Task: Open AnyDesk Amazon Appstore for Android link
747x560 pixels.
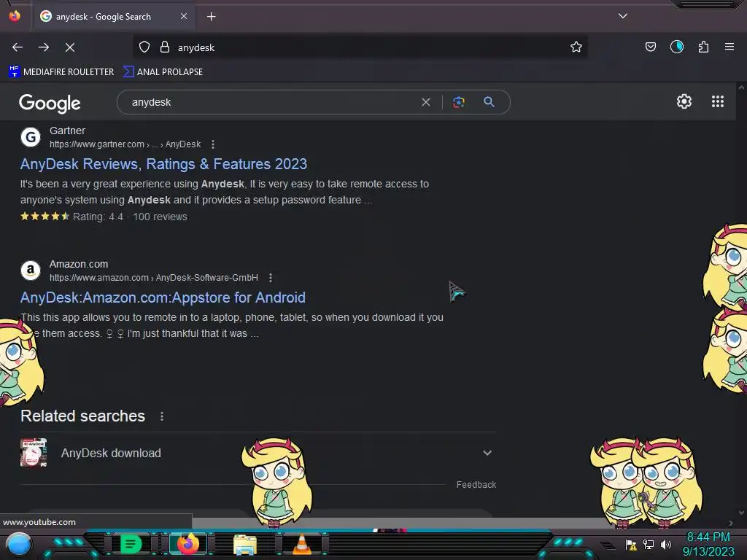Action: tap(163, 297)
